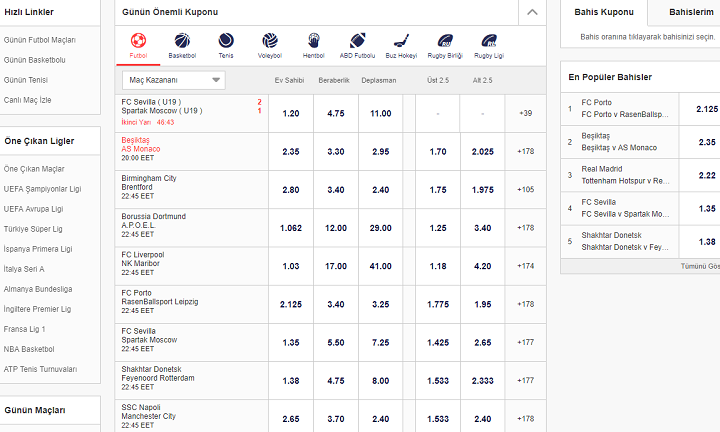Pick away odds 41.00 for NK Maribor
Viewport: 720px width, 432px height.
point(381,266)
